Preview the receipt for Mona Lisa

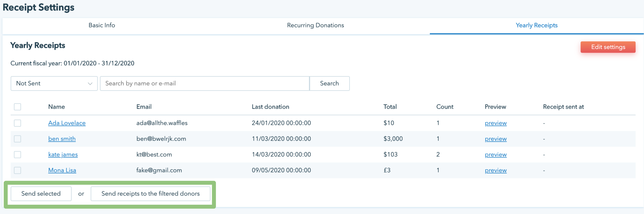coord(495,170)
